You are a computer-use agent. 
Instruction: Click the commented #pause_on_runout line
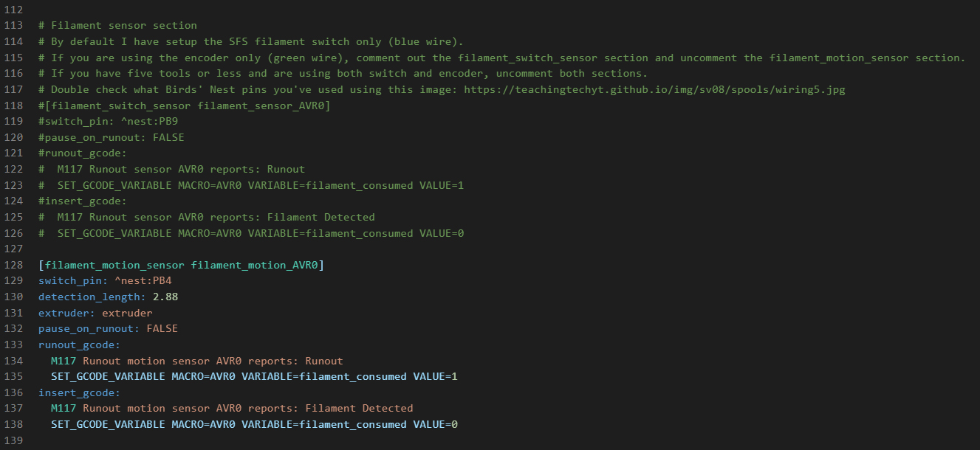click(x=111, y=137)
